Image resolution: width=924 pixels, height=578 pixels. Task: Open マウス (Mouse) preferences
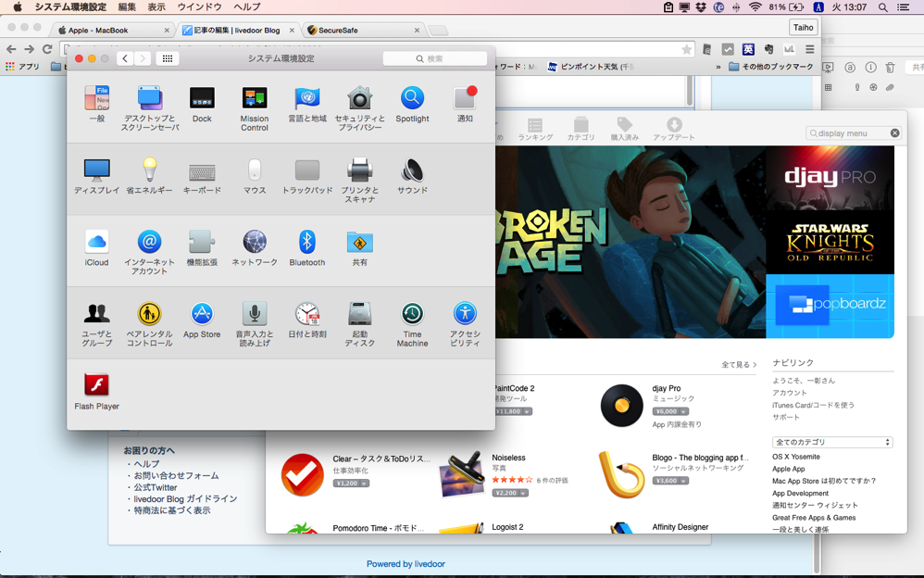pos(255,176)
